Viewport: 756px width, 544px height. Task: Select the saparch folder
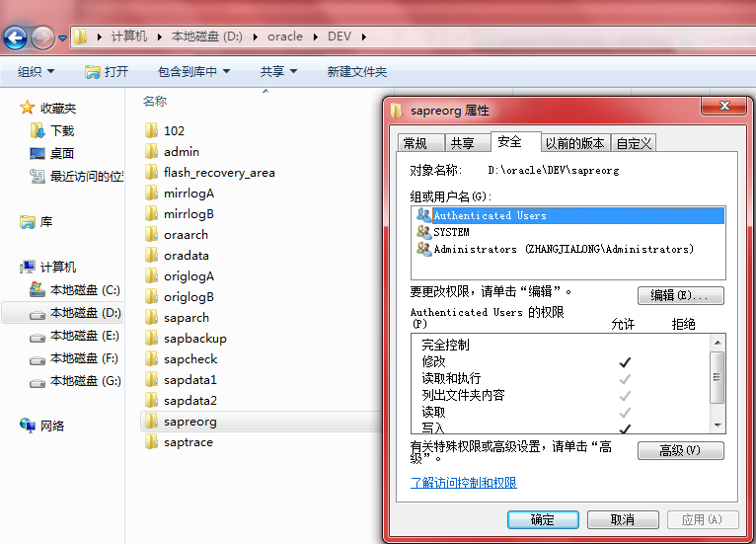pyautogui.click(x=177, y=317)
